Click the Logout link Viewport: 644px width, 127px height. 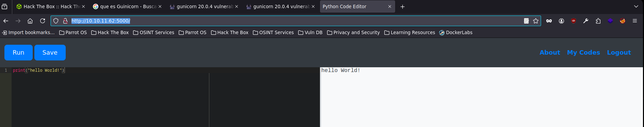[x=619, y=53]
